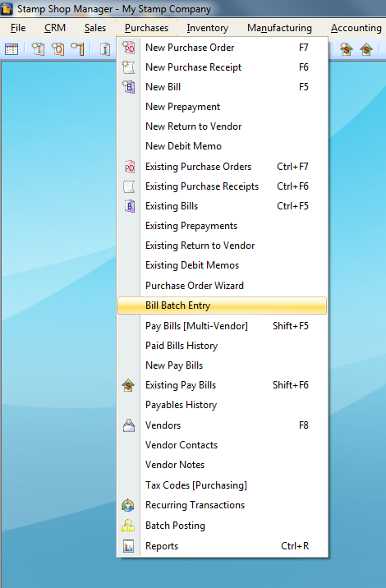Viewport: 386px width, 588px height.
Task: Click the Existing Pay Bills toolbar icon
Action: (366, 49)
